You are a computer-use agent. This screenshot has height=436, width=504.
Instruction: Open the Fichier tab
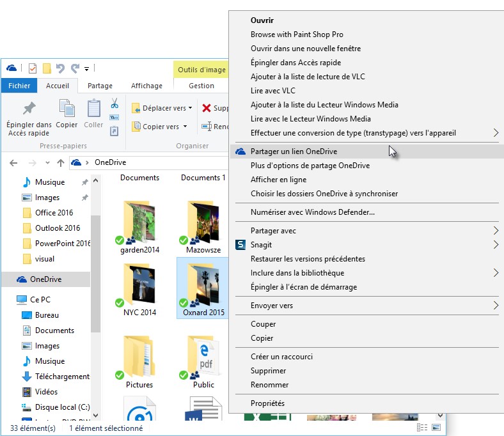pyautogui.click(x=19, y=86)
